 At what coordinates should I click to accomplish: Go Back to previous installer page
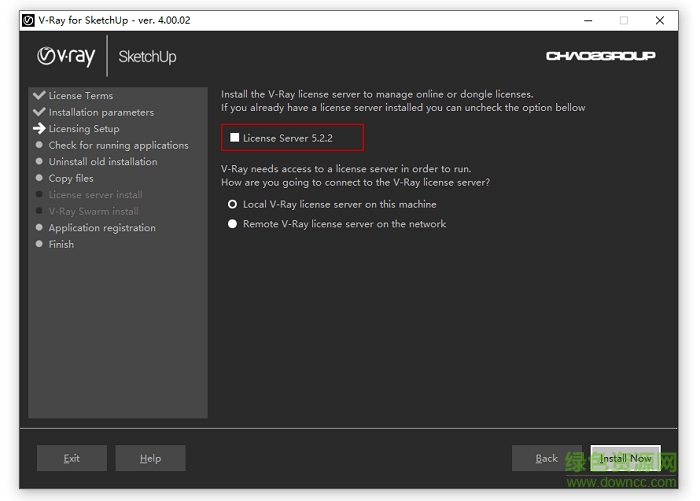tap(546, 458)
